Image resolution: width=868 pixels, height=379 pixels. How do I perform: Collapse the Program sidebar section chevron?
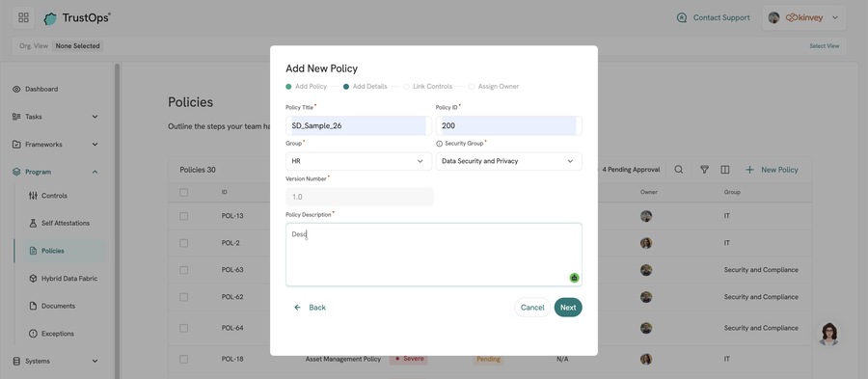95,172
